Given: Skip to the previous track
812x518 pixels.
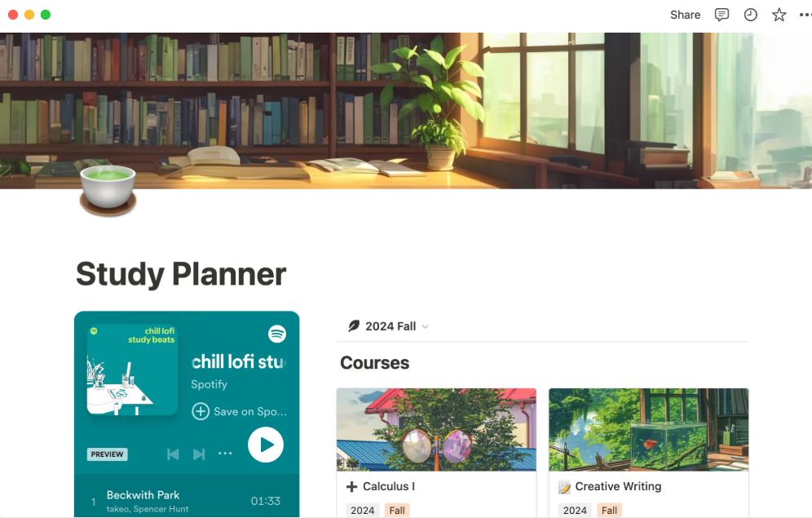Looking at the screenshot, I should coord(173,454).
